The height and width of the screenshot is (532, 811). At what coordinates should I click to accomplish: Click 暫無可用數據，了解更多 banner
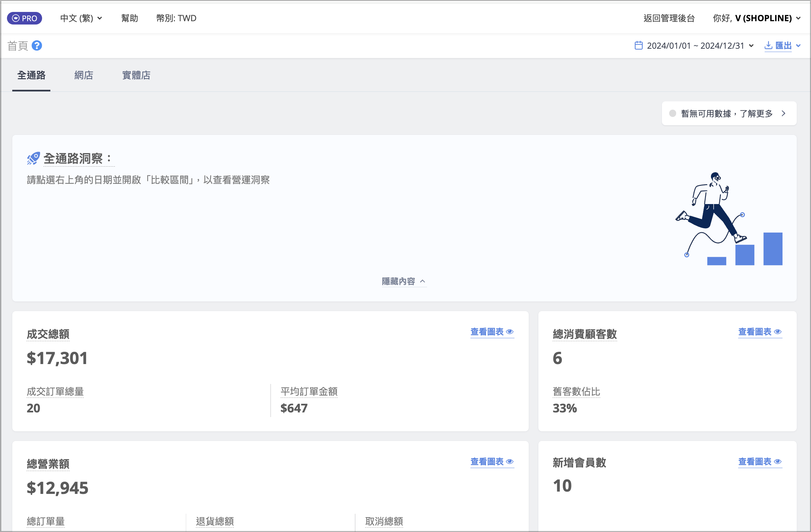[x=729, y=114]
